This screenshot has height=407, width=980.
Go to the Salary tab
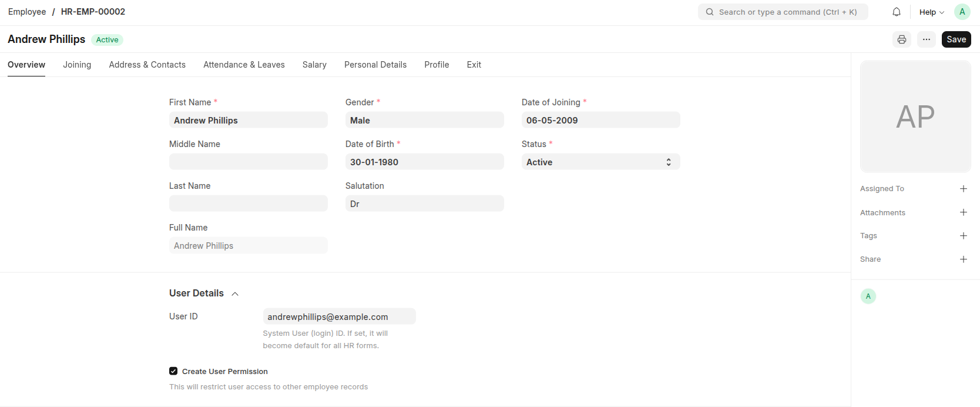[314, 65]
